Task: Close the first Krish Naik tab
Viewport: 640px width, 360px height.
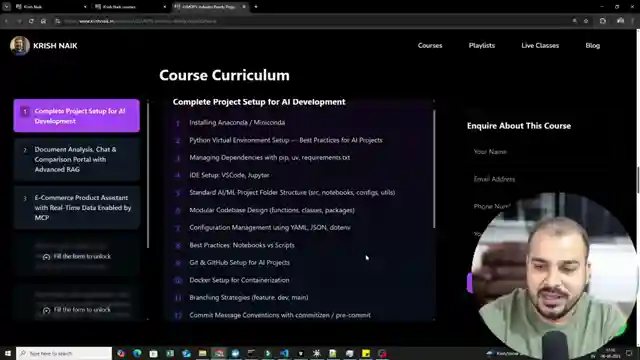Action: click(85, 7)
